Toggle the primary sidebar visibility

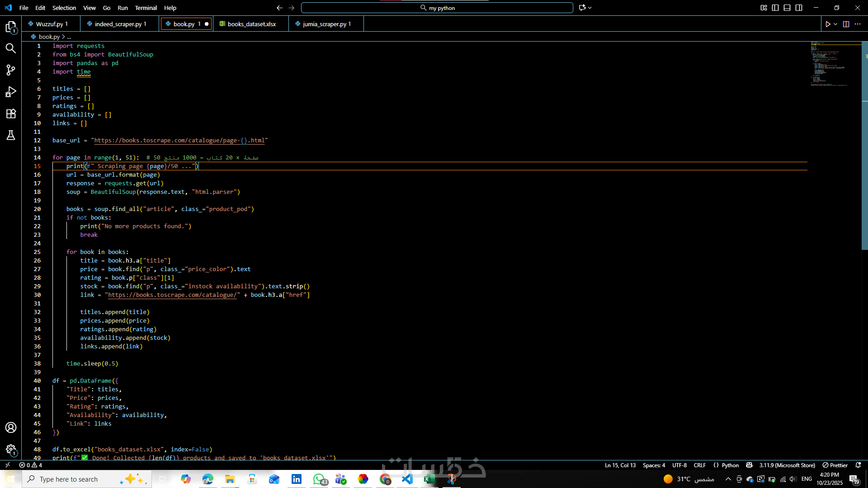pos(775,8)
